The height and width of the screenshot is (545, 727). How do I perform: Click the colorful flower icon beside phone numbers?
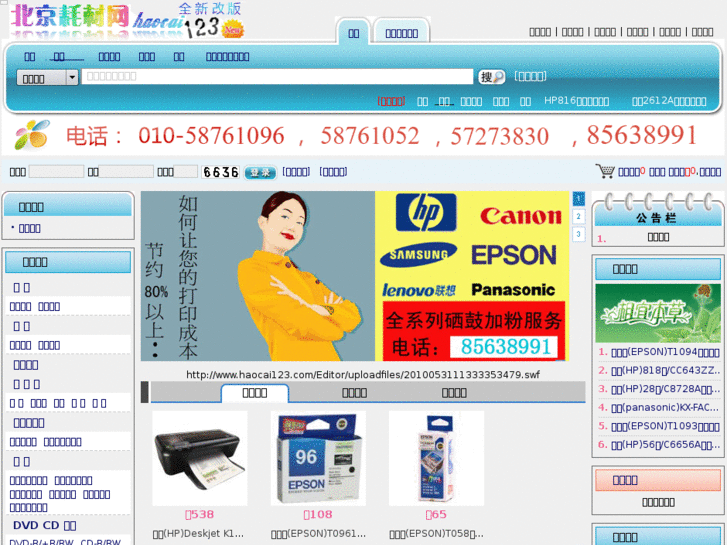[32, 135]
